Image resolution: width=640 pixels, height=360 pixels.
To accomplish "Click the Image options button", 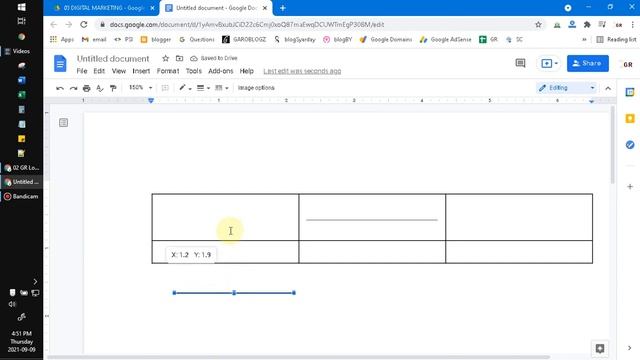I will point(256,88).
